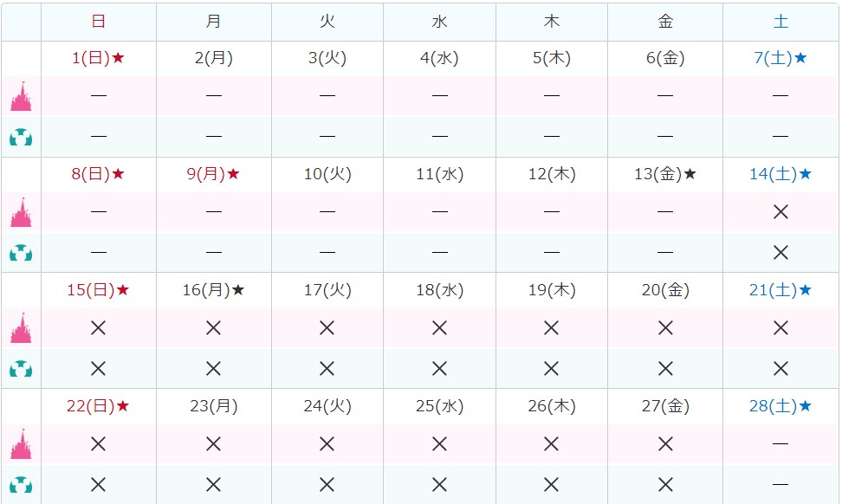Pick the castle icon in the week of the 22nd
The image size is (842, 504).
point(21,444)
